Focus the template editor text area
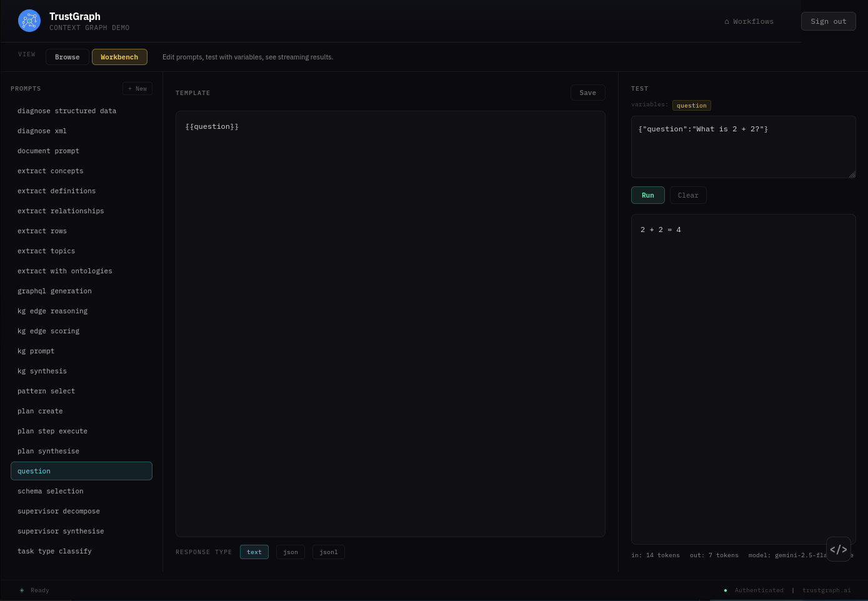The image size is (868, 601). (391, 324)
